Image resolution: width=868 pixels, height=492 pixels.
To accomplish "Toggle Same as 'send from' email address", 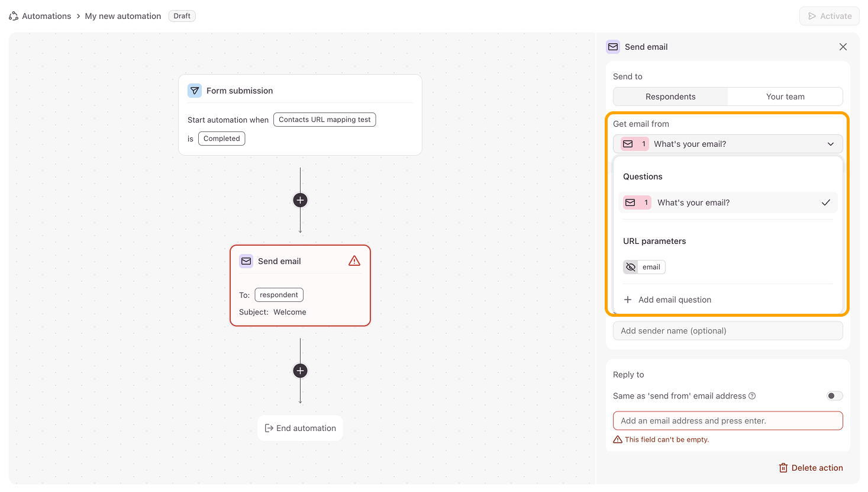I will coord(834,396).
